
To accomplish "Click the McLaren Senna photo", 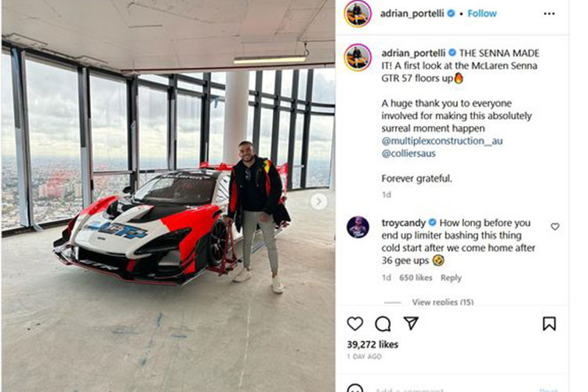I will coord(168,196).
